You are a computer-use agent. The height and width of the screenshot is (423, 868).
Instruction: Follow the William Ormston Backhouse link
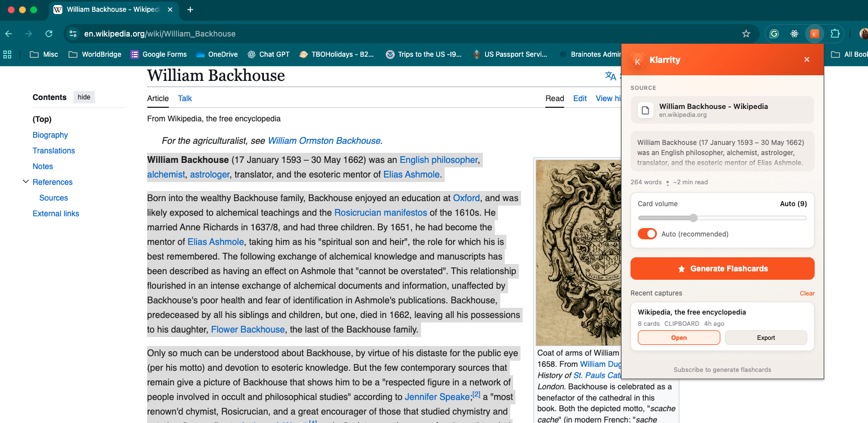pyautogui.click(x=324, y=140)
